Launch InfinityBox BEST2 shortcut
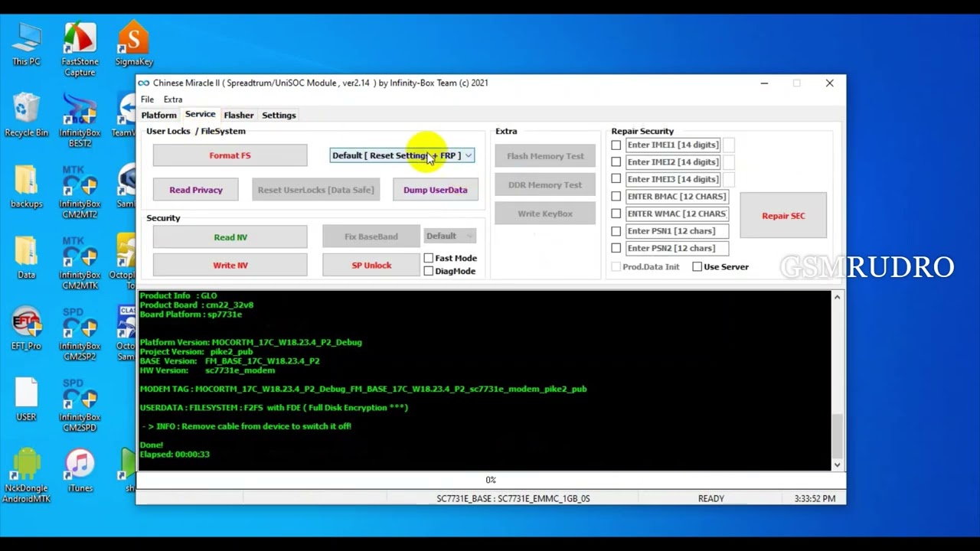This screenshot has width=980, height=551. click(80, 121)
